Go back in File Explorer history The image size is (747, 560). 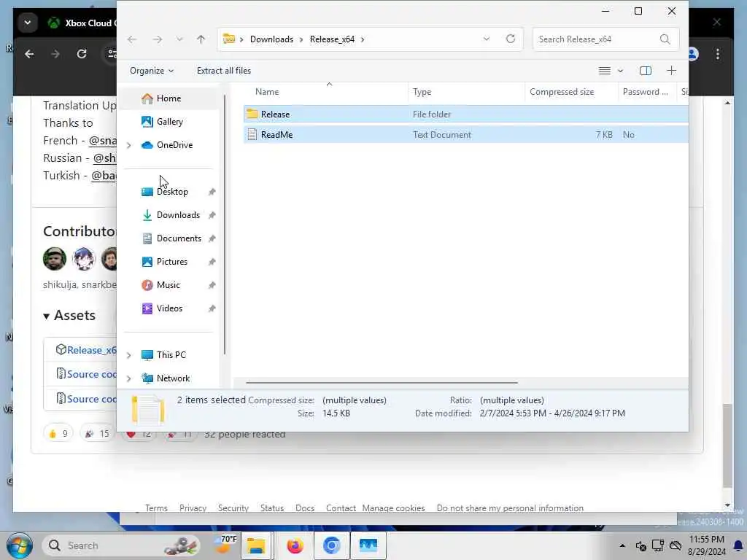coord(132,39)
